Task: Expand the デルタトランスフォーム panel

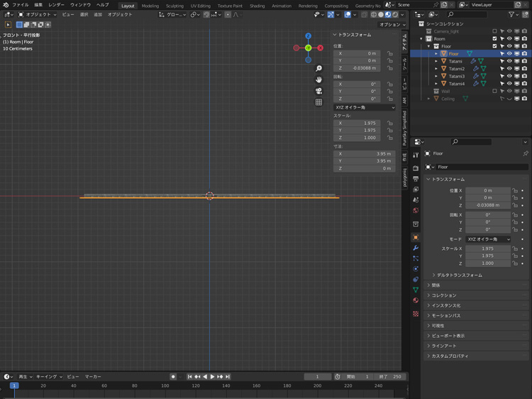Action: [x=459, y=275]
